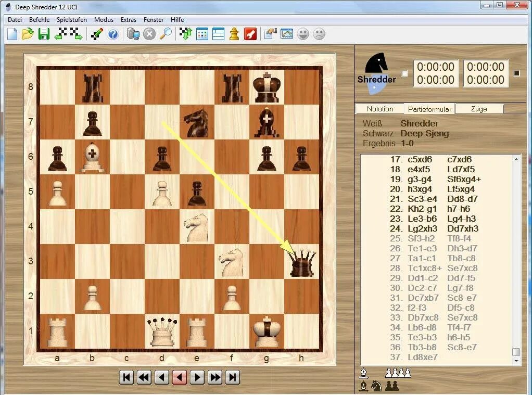Click the chessboard right-arrow icon
Screen dimensions: 532x395
click(x=76, y=34)
